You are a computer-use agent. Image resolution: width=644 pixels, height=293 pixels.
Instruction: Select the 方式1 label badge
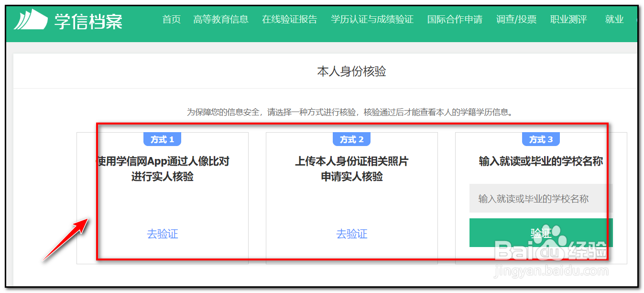162,139
